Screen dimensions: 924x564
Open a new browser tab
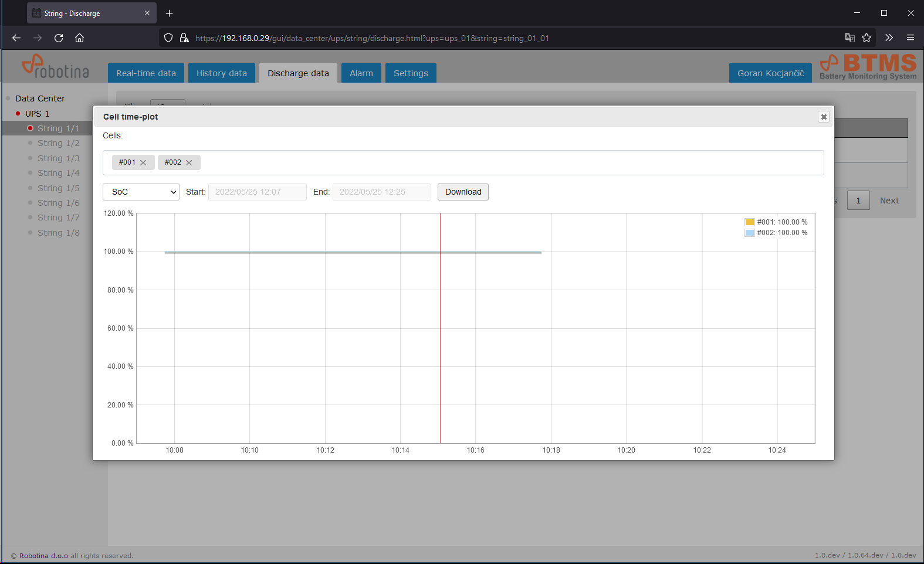click(x=169, y=13)
